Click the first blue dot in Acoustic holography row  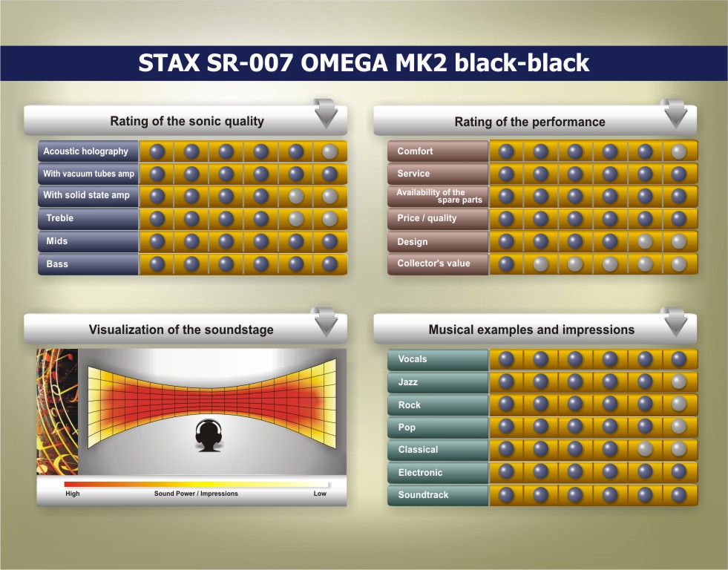(157, 151)
